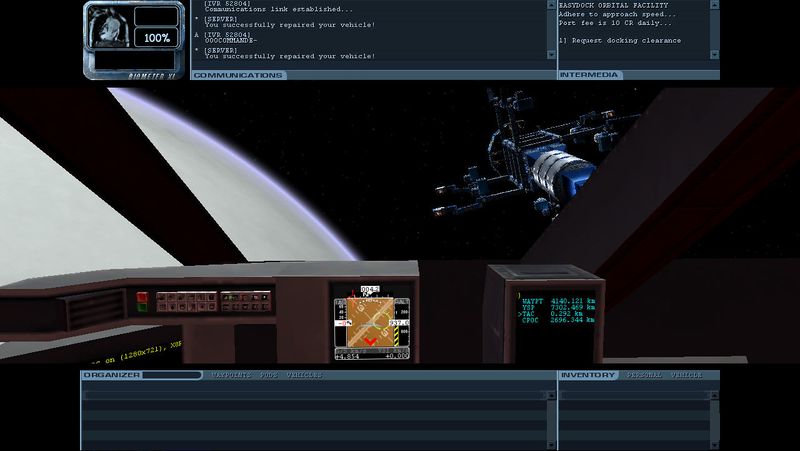This screenshot has height=451, width=800.
Task: Click the first row field in Organizer list
Action: click(314, 395)
